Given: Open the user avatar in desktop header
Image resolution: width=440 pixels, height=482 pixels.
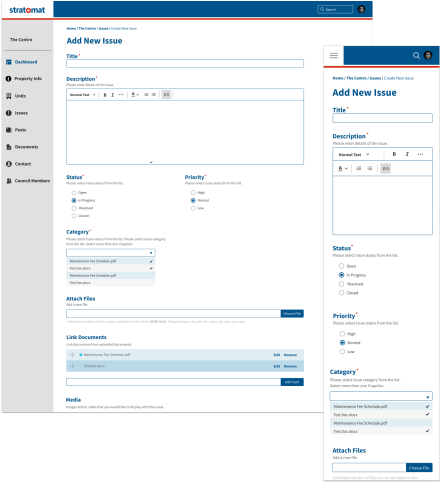Looking at the screenshot, I should pos(361,9).
